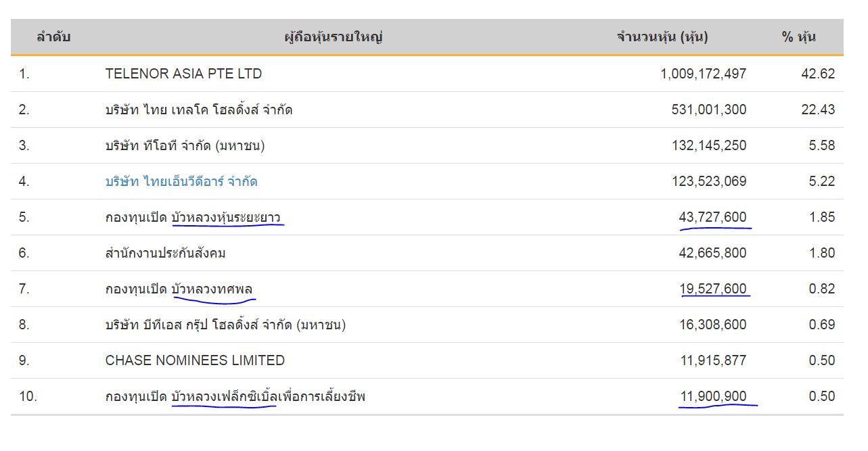Click the share count 1,009,172,497

(x=703, y=74)
